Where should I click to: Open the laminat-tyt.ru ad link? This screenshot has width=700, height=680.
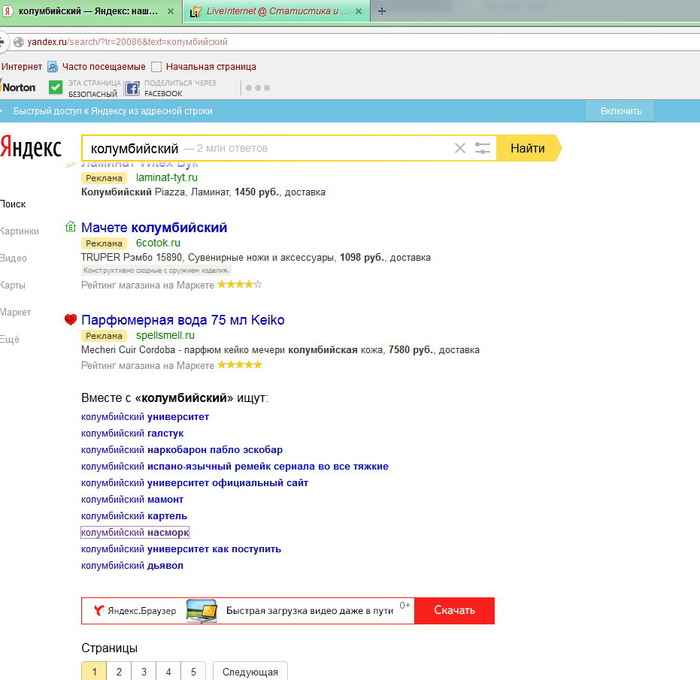(167, 178)
